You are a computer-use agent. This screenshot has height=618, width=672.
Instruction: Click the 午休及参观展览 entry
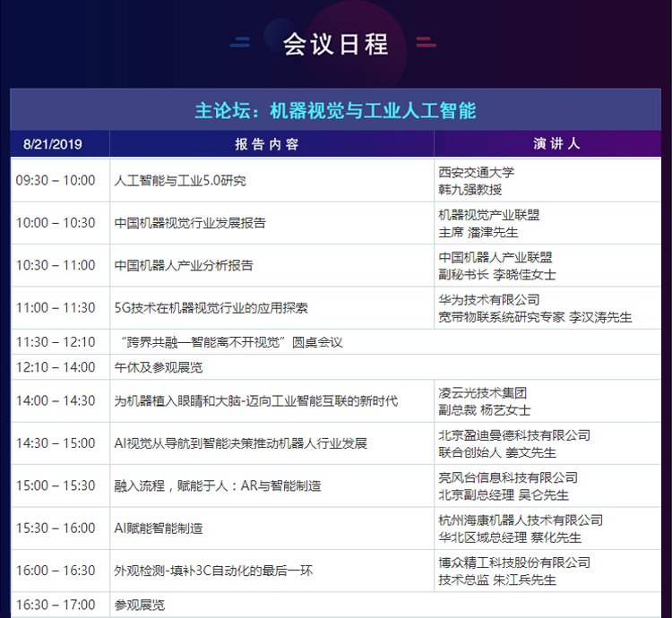point(158,367)
